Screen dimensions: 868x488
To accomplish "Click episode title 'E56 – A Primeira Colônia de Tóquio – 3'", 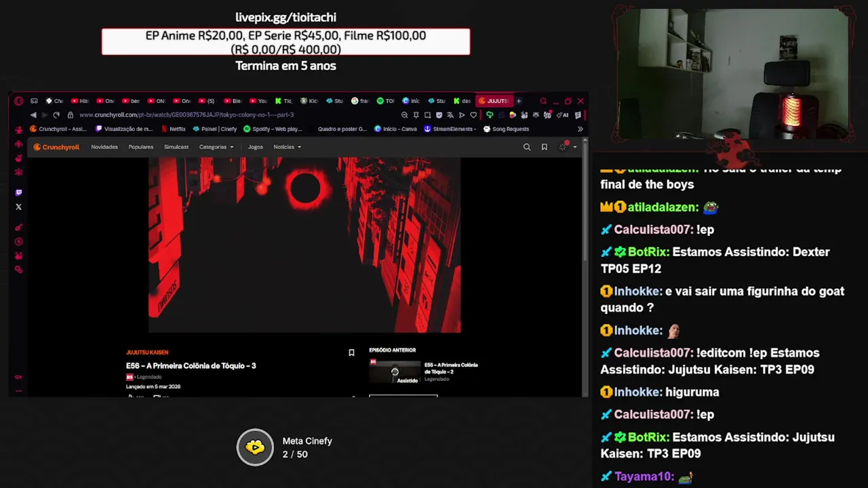I will pyautogui.click(x=191, y=366).
